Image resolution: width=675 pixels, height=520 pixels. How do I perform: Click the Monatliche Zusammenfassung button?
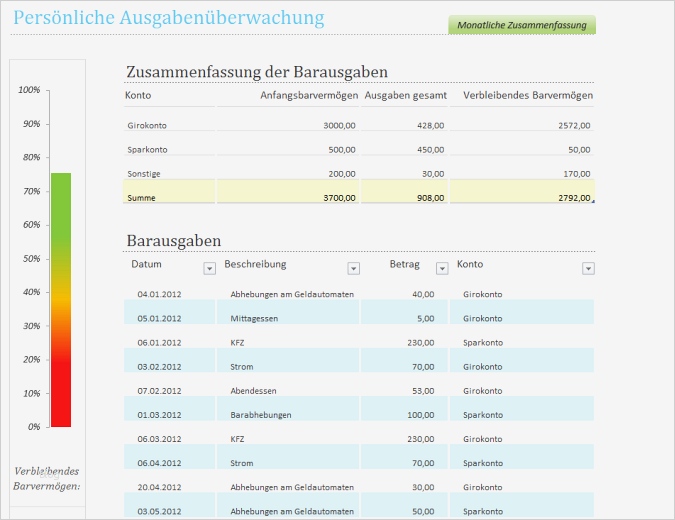(522, 25)
